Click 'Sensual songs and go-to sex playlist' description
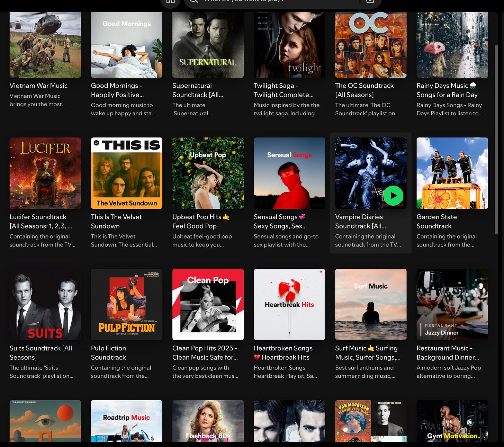This screenshot has width=504, height=447. coord(286,240)
